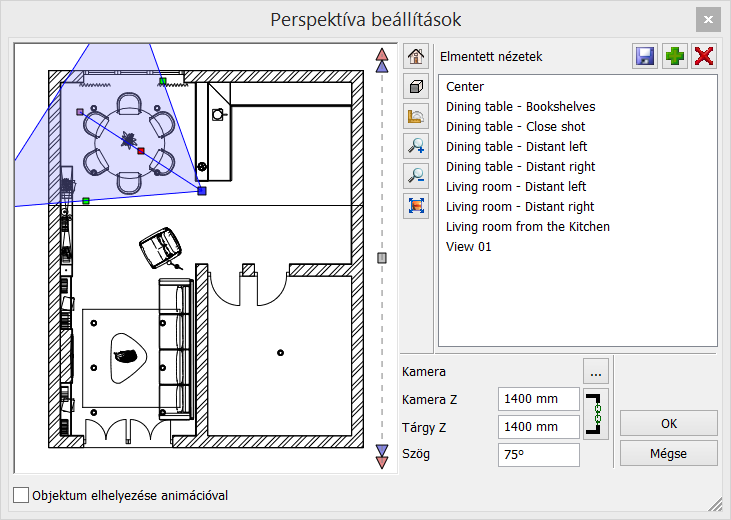
Task: Enable 'Objektum elhelyezése animációval' checkbox
Action: tap(21, 495)
